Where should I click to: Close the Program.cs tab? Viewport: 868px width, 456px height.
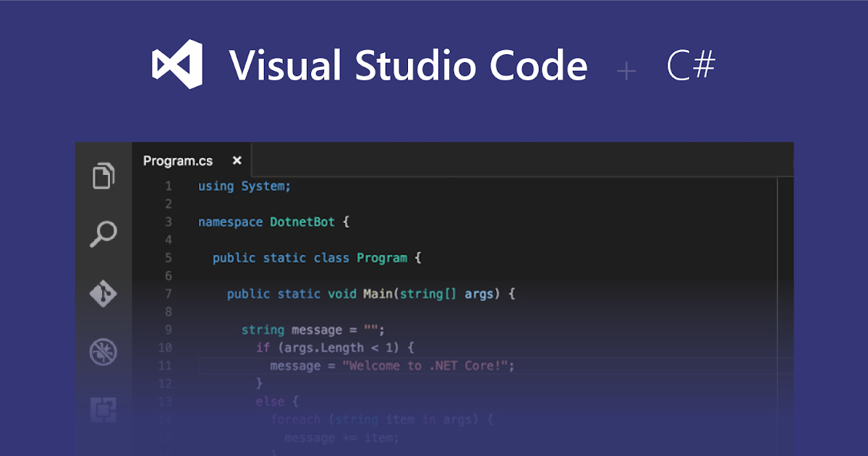point(237,161)
